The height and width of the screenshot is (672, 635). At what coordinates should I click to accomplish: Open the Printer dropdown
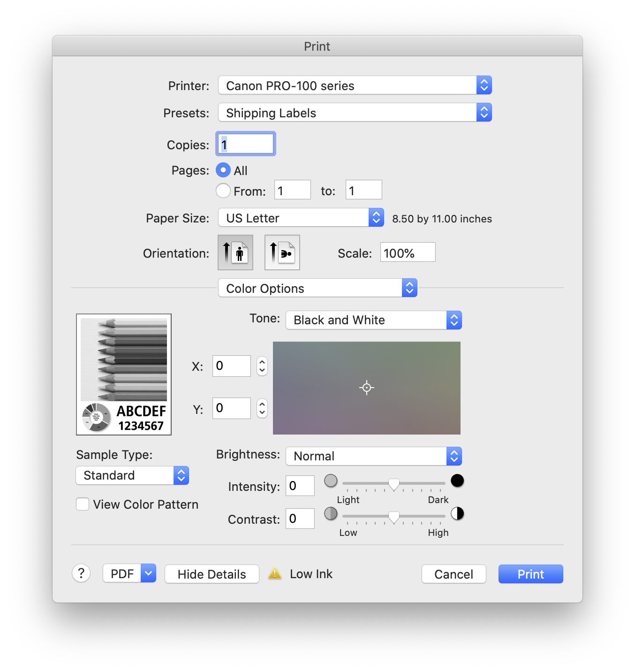point(355,85)
